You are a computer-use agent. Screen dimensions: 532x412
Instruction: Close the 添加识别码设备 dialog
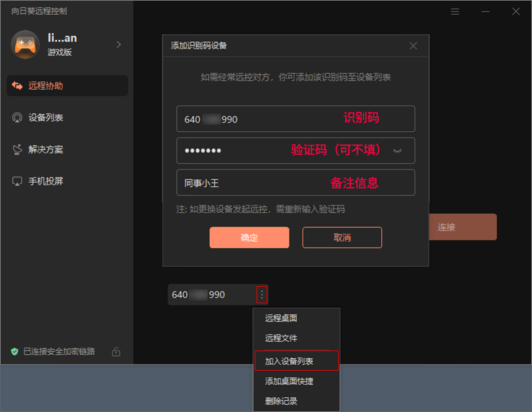413,46
